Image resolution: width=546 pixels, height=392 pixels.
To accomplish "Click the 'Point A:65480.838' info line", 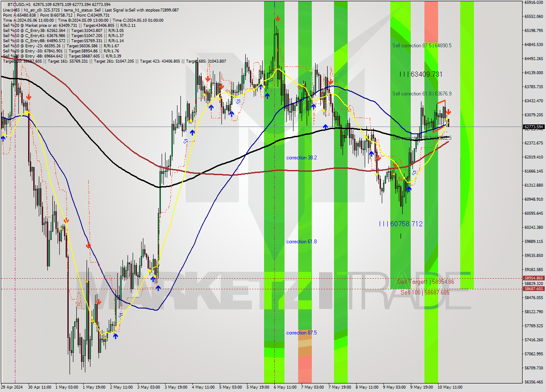I will pos(56,15).
